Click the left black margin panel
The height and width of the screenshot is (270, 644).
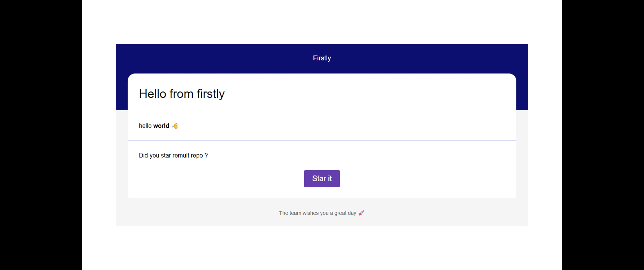coord(41,135)
